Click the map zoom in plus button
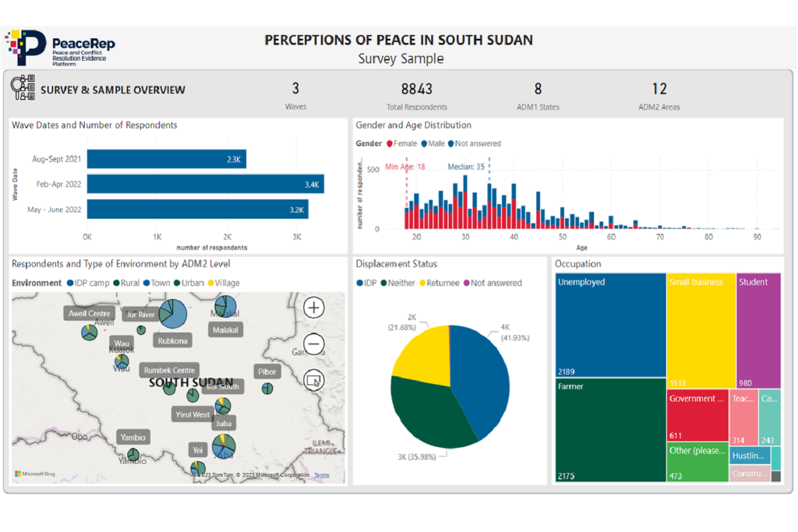The image size is (798, 532). pyautogui.click(x=313, y=308)
